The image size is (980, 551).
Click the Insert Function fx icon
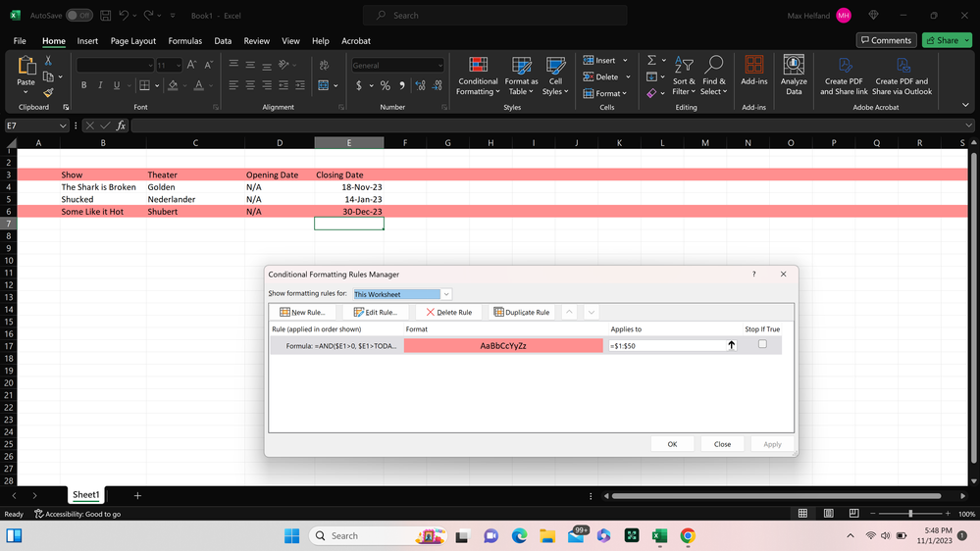tap(121, 125)
